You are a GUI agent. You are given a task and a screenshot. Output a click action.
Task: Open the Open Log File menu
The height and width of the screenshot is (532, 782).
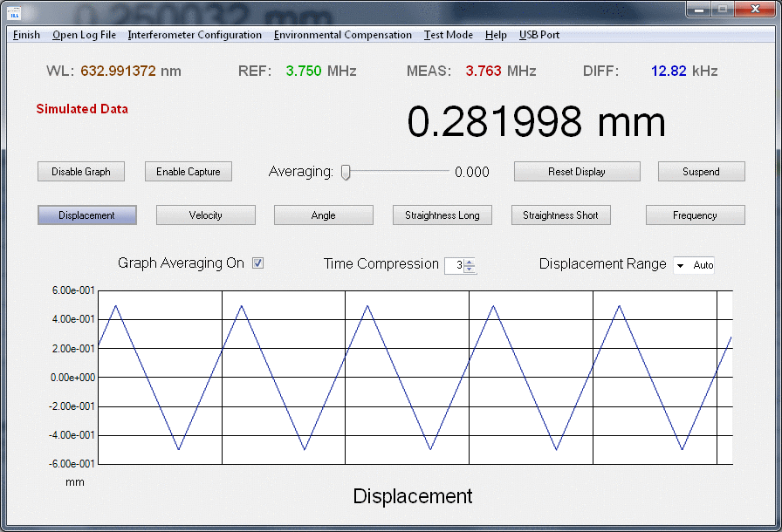click(84, 35)
